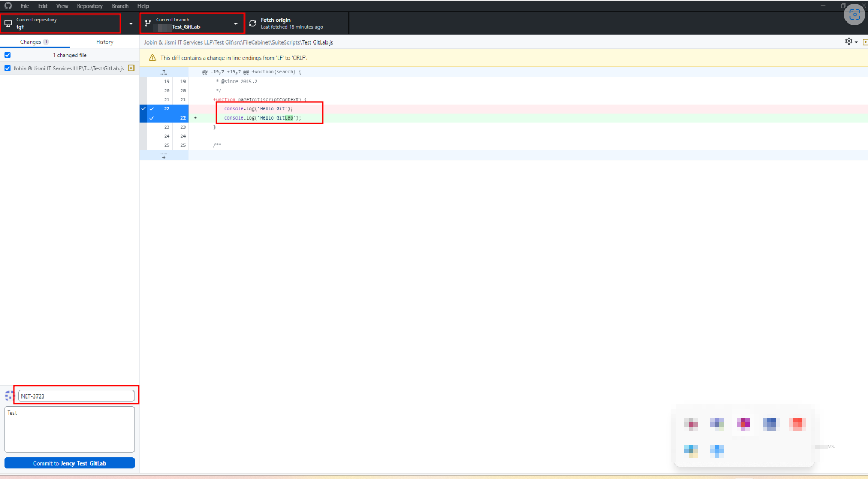
Task: Click the commit author avatar icon
Action: (x=9, y=396)
